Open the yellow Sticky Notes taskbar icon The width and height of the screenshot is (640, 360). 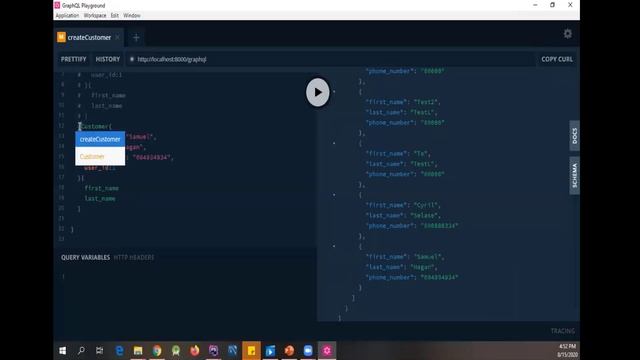pos(251,351)
